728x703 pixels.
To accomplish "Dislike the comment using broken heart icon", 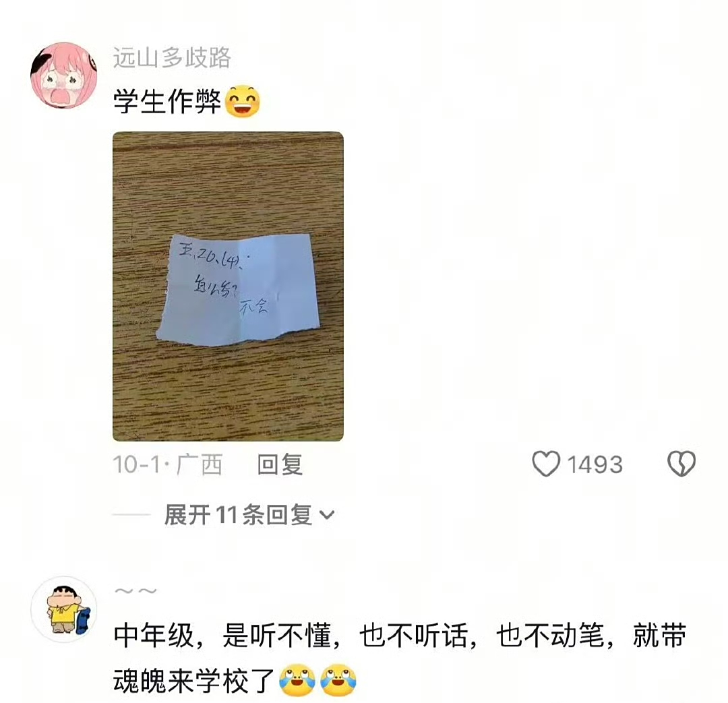I will 681,464.
